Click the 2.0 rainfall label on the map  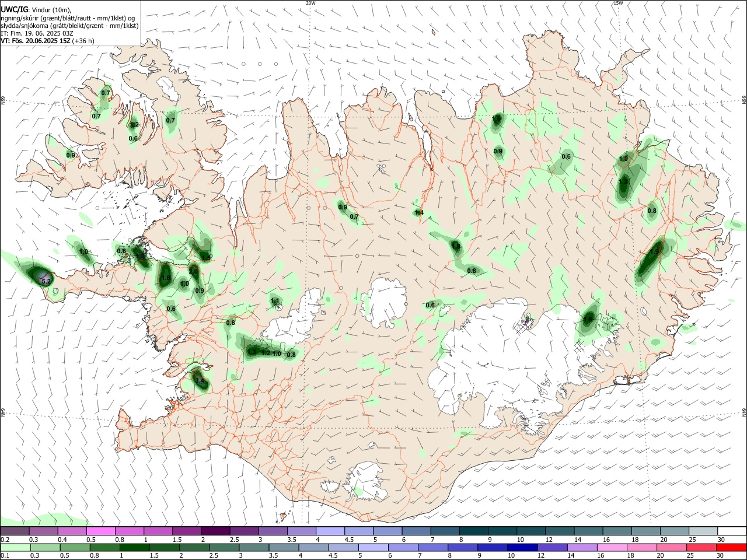(x=194, y=272)
